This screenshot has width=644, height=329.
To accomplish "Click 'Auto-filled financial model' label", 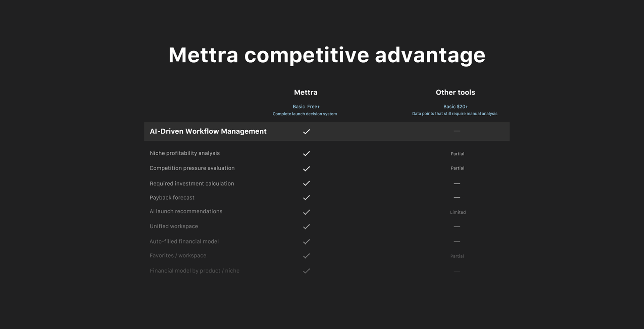I will click(184, 242).
